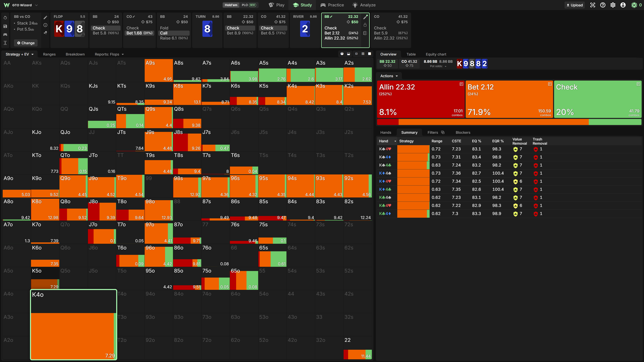The width and height of the screenshot is (644, 362).
Task: Open info icon beside stack details
Action: (45, 25)
